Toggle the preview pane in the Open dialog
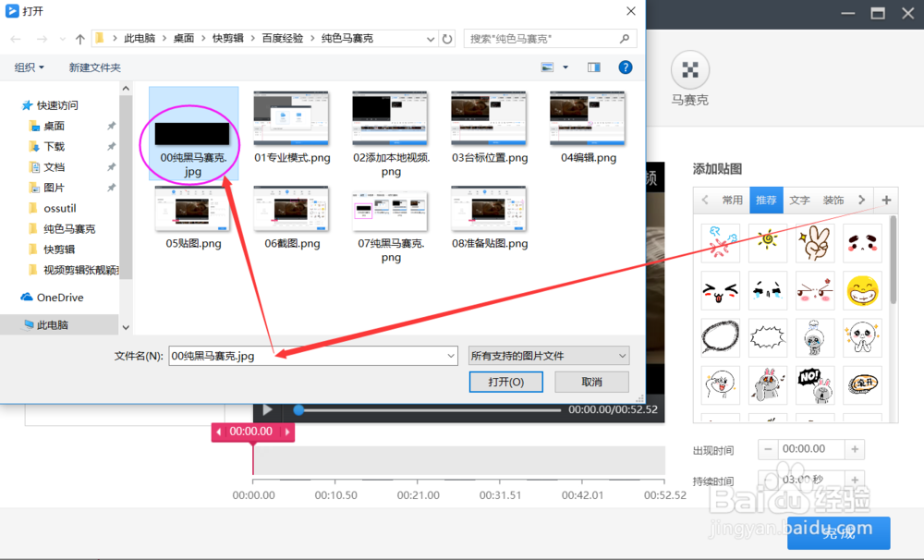924x560 pixels. point(592,67)
